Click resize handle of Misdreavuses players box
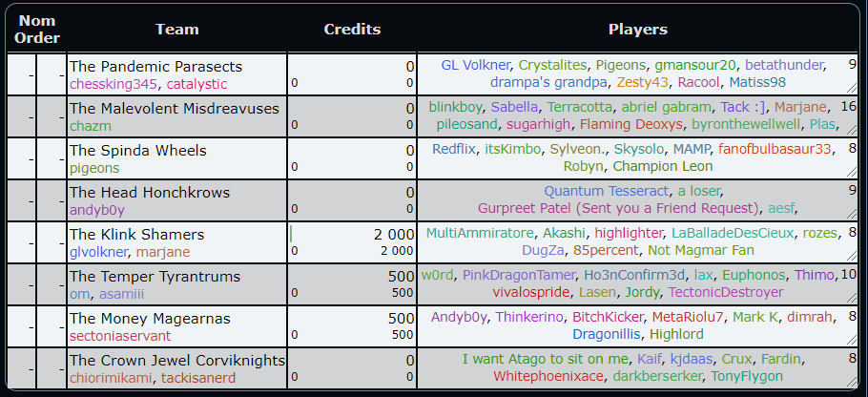 852,132
